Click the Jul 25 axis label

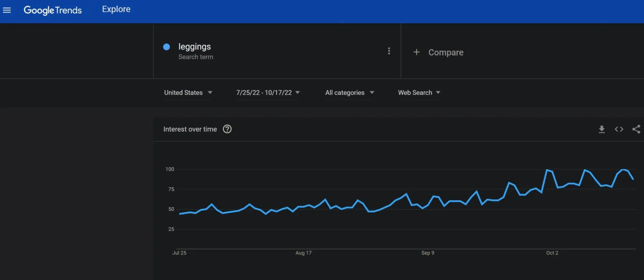(179, 253)
